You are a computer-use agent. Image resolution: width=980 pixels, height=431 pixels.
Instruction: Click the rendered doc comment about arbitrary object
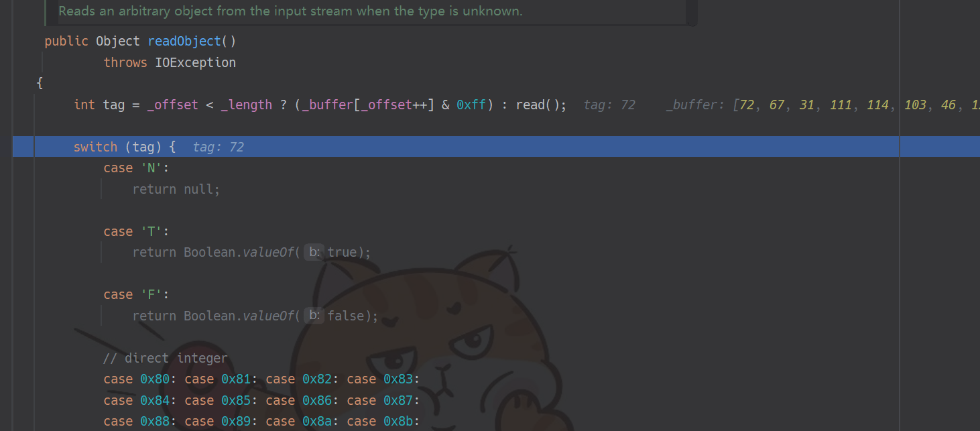(x=290, y=11)
